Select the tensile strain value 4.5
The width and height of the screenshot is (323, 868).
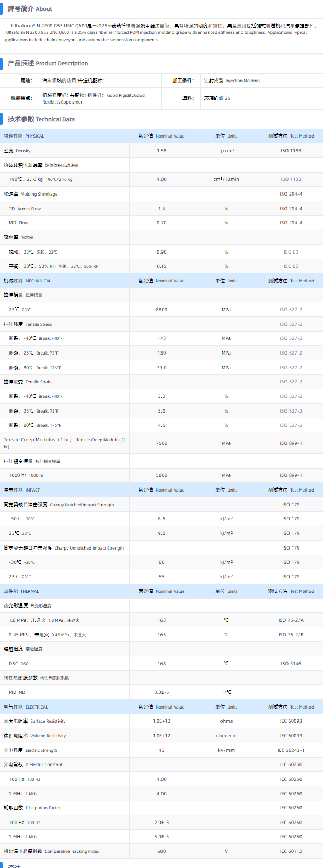[161, 425]
